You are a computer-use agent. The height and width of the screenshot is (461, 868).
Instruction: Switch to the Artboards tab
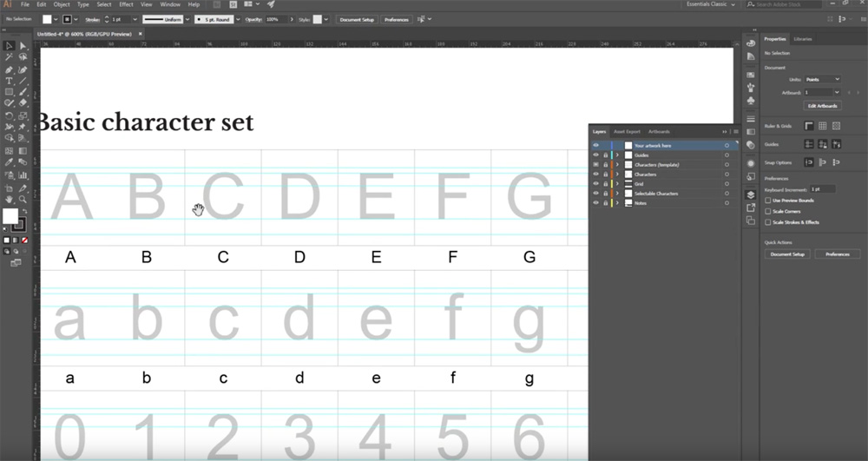[659, 131]
